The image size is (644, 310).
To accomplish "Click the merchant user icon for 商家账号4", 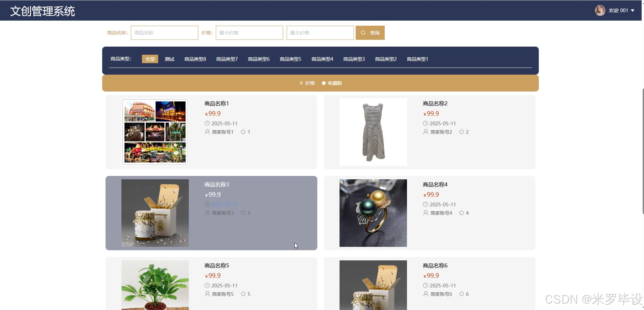I will click(x=426, y=213).
